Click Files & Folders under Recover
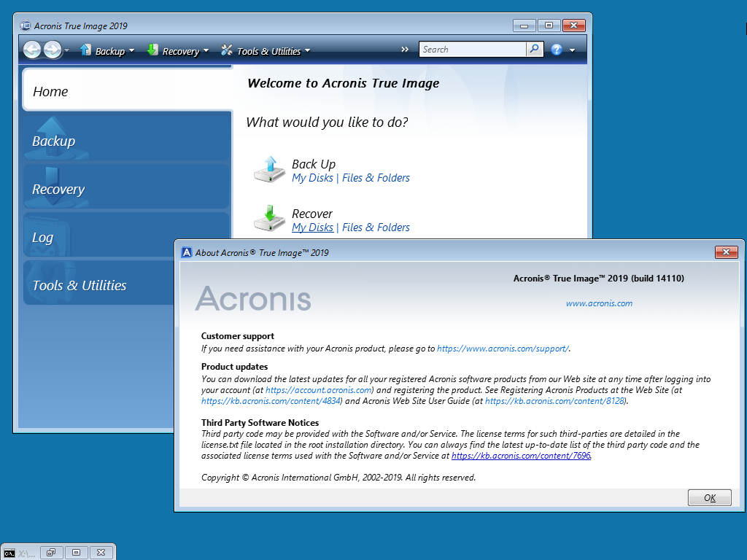 (376, 227)
